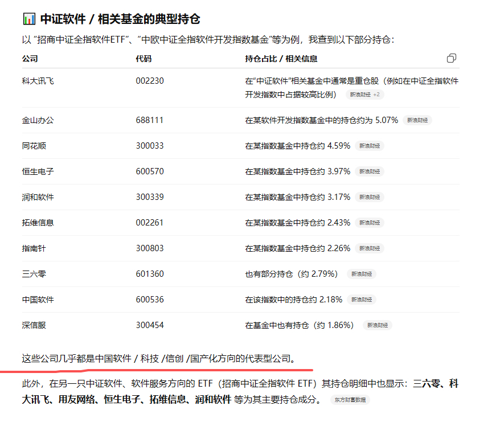Select the stock code 300454
Viewport: 504px width, 422px height.
150,325
